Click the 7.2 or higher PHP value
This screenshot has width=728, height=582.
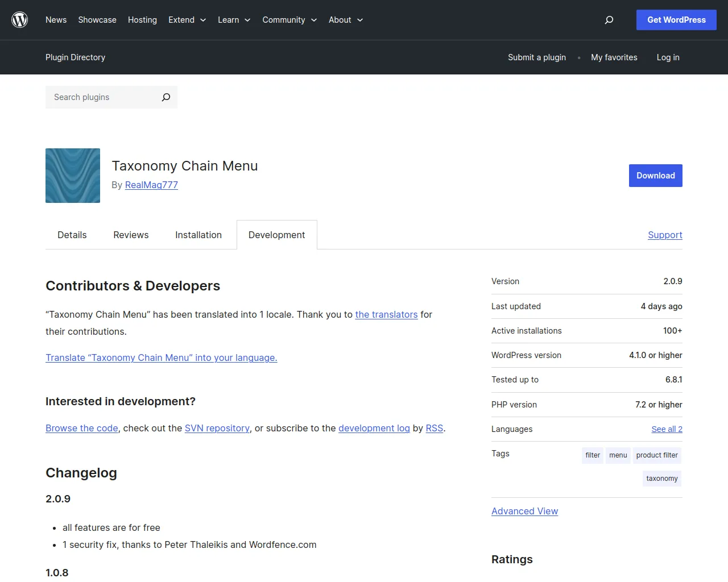[x=659, y=405]
